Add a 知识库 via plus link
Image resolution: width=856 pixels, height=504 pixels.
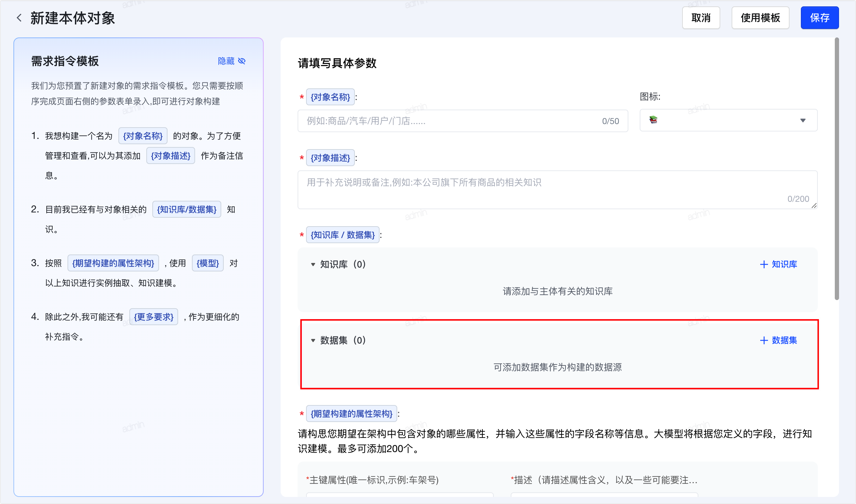pos(779,264)
